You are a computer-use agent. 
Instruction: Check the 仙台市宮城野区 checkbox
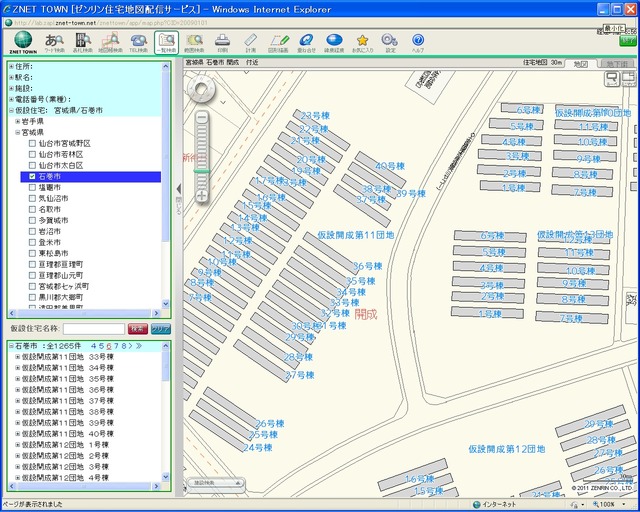[32, 143]
